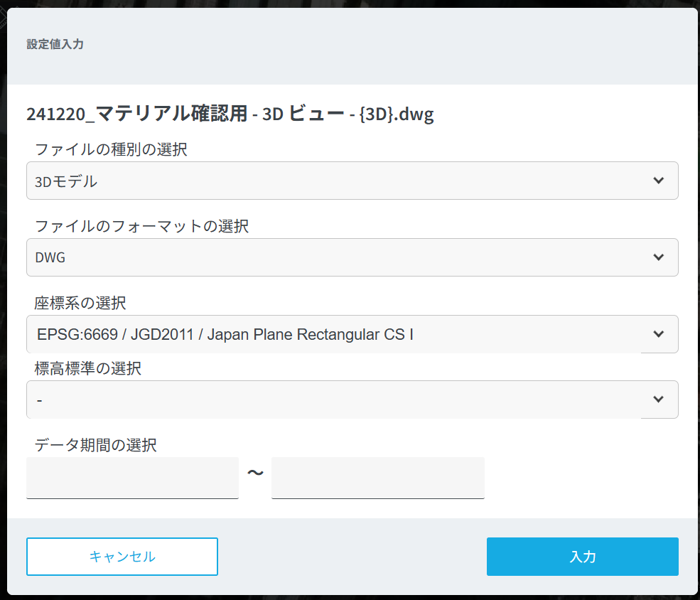The width and height of the screenshot is (700, 600).
Task: Click the start date field under データ期間
Action: click(x=132, y=478)
